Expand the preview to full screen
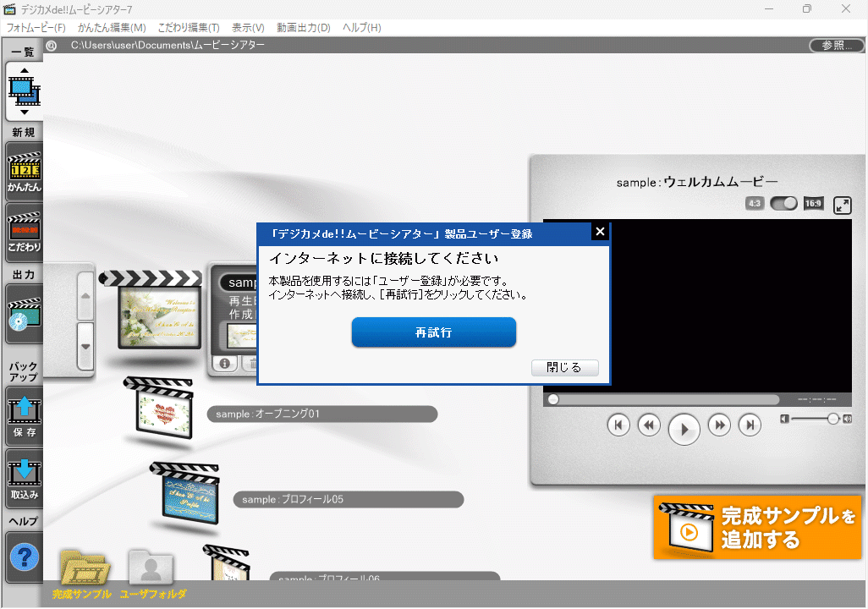Viewport: 868px width, 609px height. point(842,205)
